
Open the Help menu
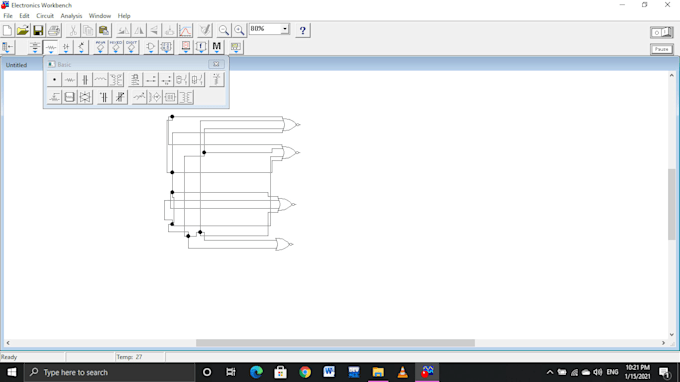tap(124, 16)
